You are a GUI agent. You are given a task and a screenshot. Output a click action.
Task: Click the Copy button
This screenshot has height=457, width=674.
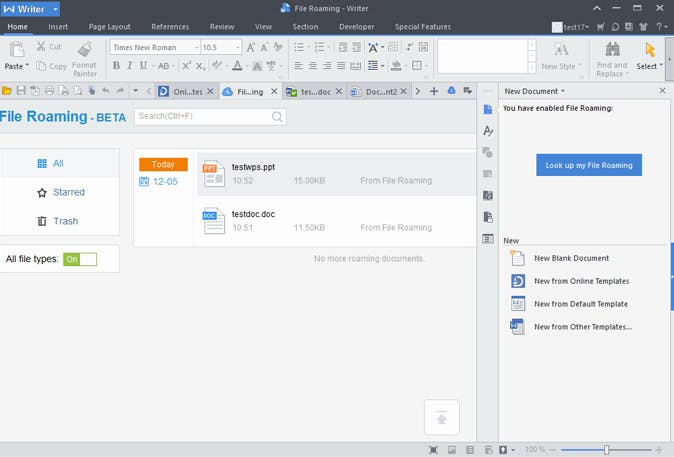point(52,66)
